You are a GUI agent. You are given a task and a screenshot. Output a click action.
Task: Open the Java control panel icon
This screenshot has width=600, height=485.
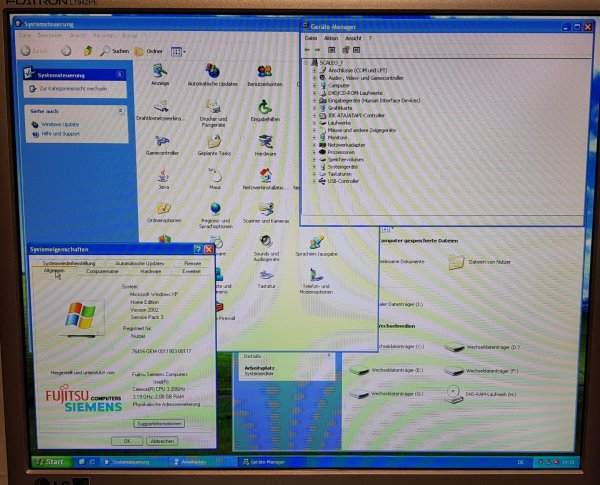pos(163,180)
